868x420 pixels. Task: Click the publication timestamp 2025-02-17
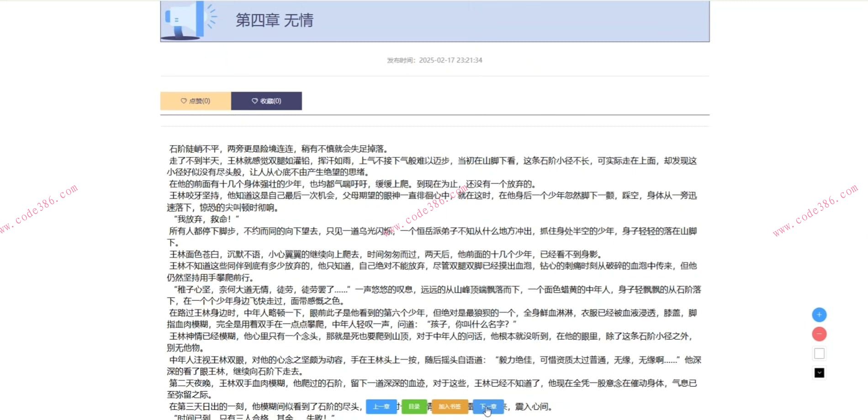point(451,60)
